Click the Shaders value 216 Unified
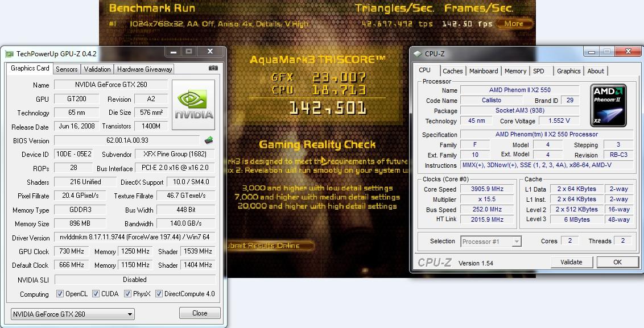Screen dimensions: 644x328 (x=85, y=182)
